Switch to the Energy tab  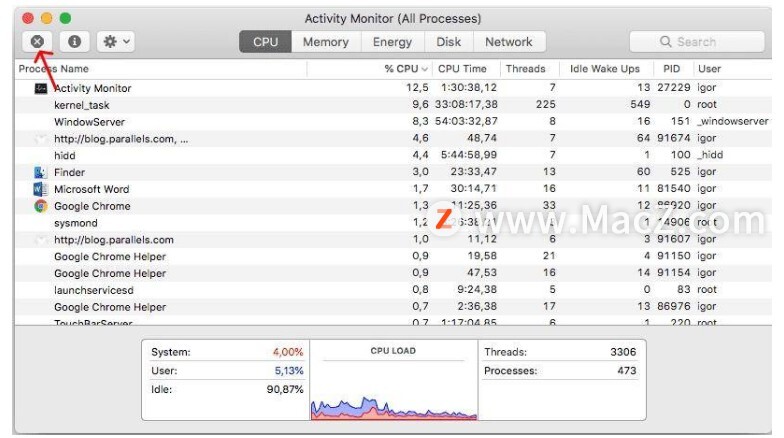(392, 42)
